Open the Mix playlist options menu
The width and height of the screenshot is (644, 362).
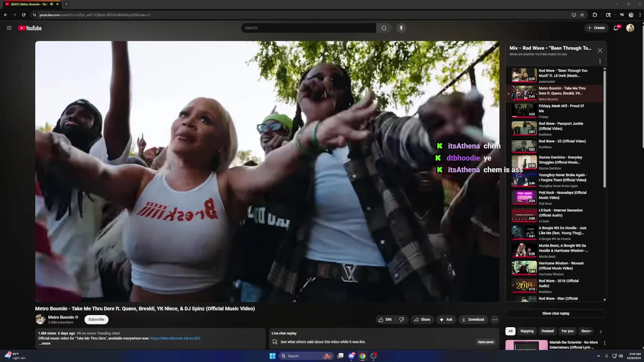tap(600, 61)
